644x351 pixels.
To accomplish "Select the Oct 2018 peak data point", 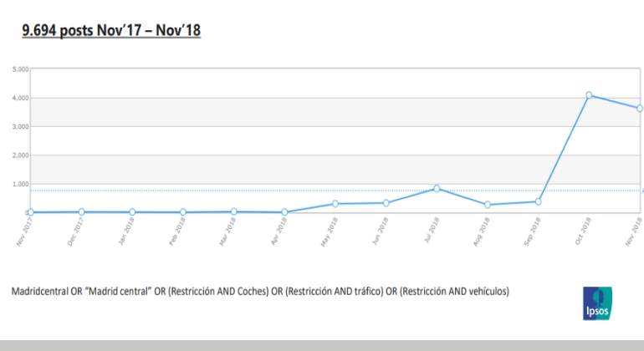I will (x=589, y=95).
